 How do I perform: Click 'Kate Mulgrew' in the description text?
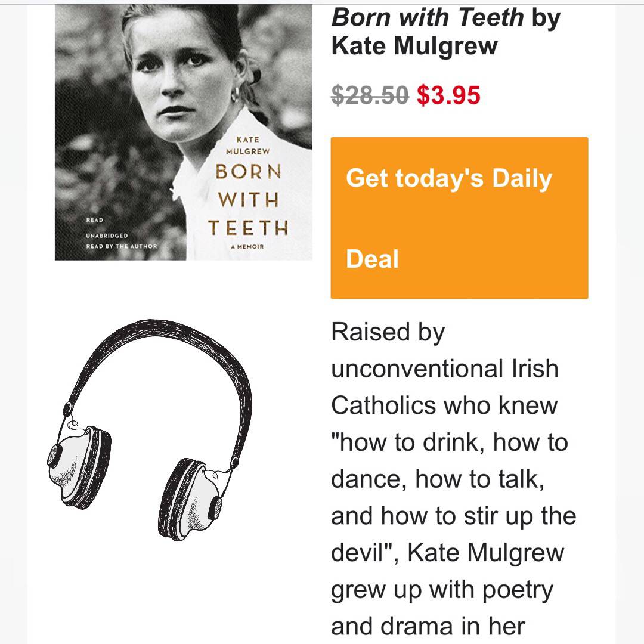click(485, 553)
